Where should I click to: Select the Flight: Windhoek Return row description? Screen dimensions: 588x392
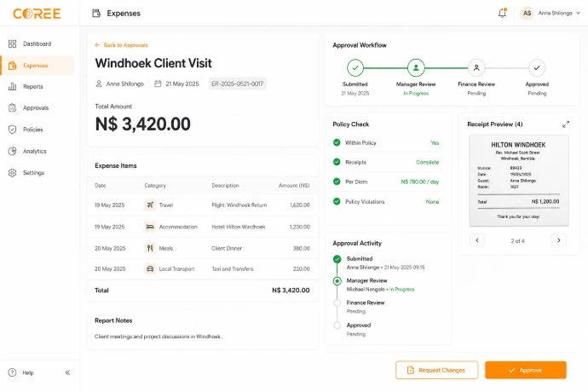[239, 205]
